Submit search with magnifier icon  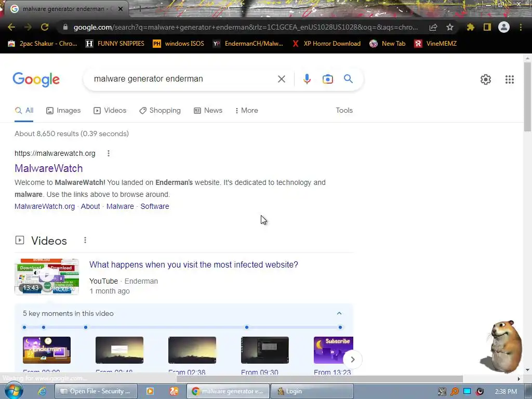(x=349, y=79)
